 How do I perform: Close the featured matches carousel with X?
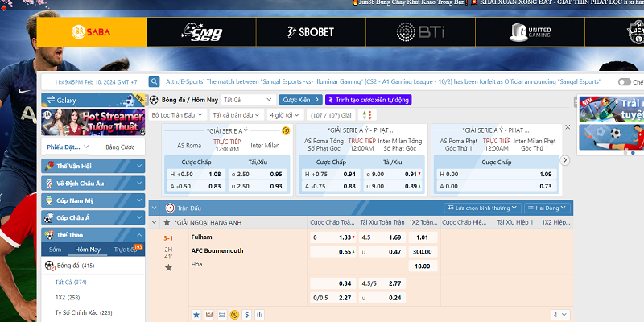tap(568, 127)
